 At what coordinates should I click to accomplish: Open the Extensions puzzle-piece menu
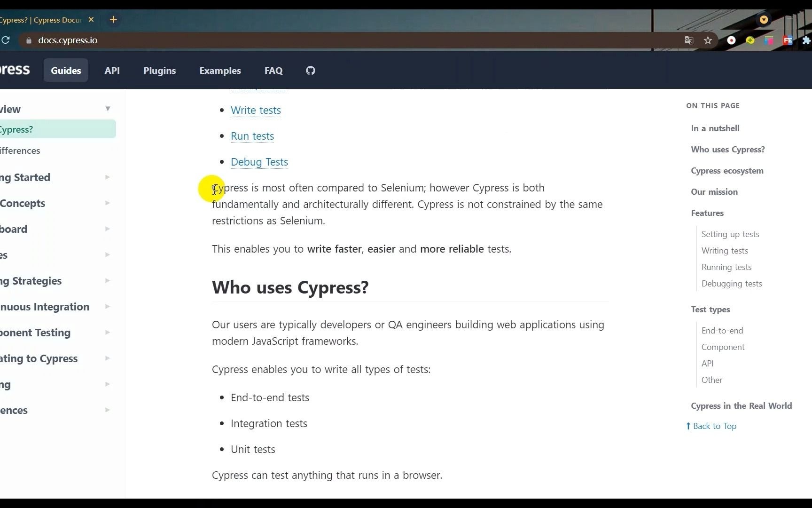point(806,40)
